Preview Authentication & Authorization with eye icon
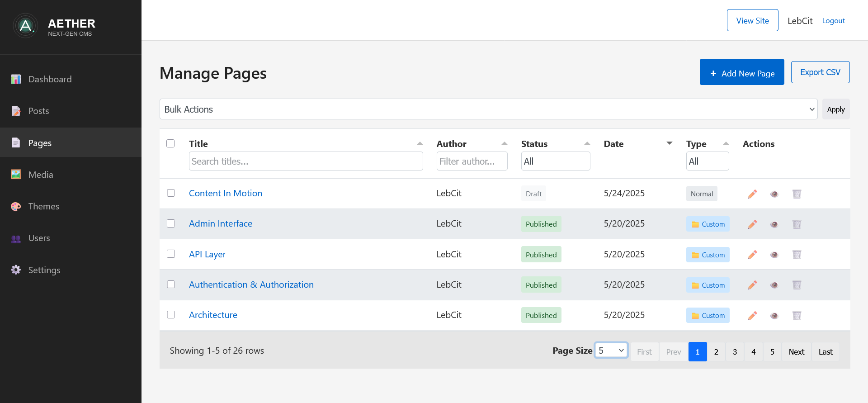The image size is (868, 403). (x=774, y=285)
